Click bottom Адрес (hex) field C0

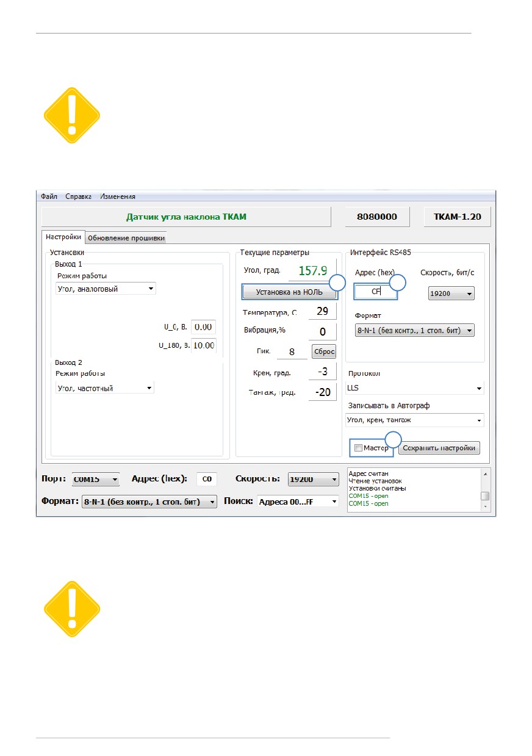pos(207,480)
